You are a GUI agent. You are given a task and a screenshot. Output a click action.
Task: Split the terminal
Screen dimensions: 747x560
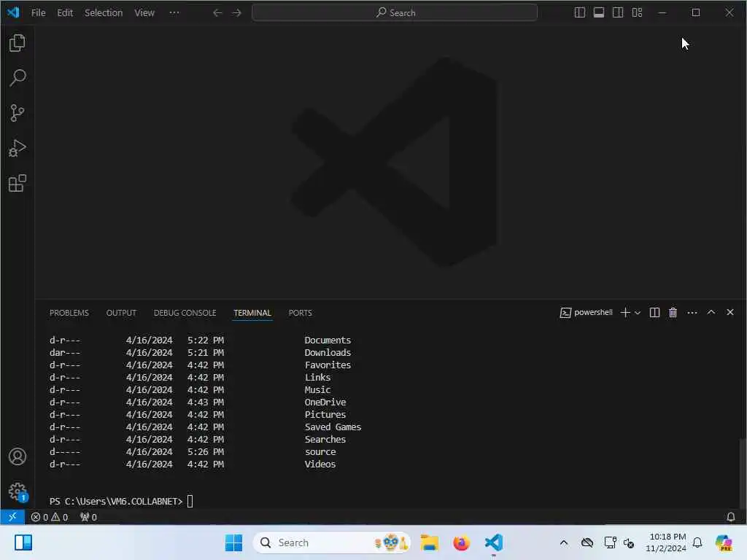click(654, 312)
